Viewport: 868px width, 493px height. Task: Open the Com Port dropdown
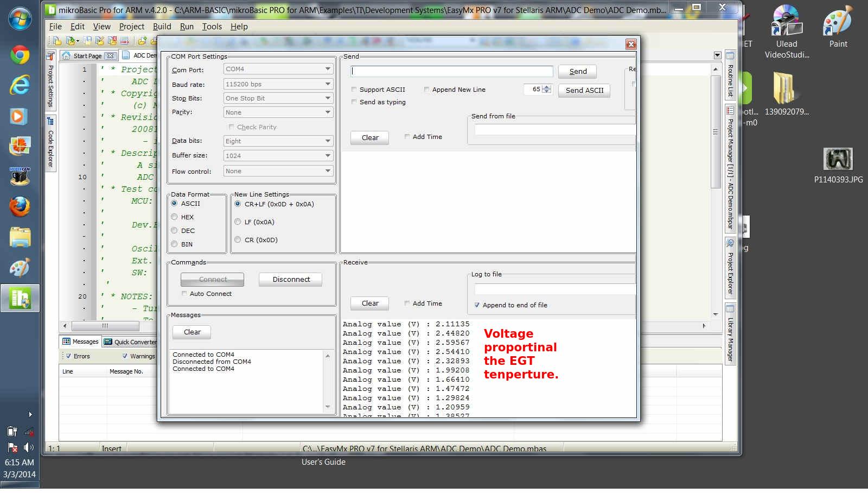[278, 69]
